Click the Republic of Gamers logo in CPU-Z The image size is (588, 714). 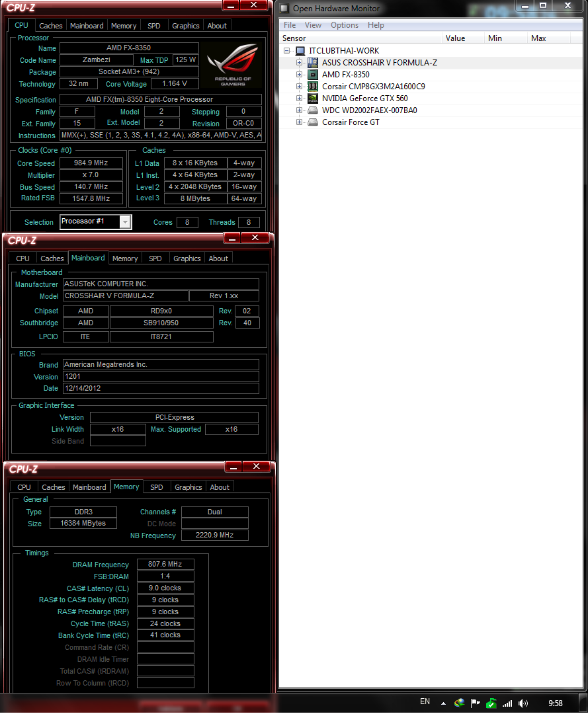(233, 65)
